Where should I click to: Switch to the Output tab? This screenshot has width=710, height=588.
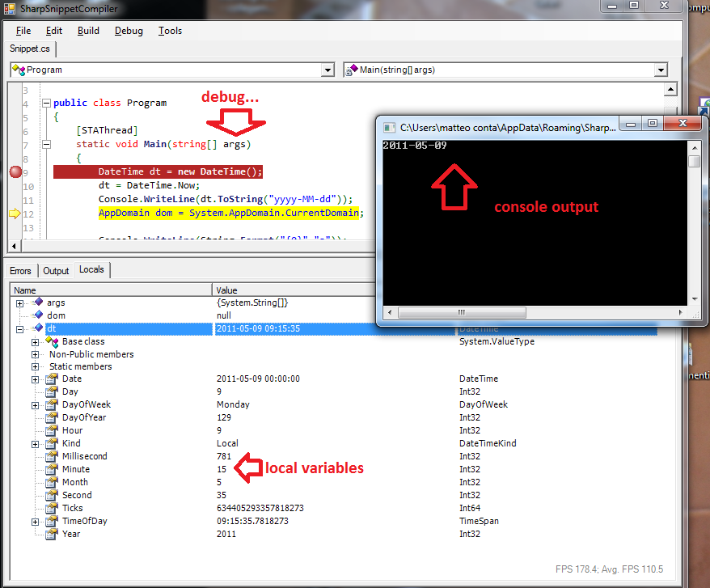point(56,271)
